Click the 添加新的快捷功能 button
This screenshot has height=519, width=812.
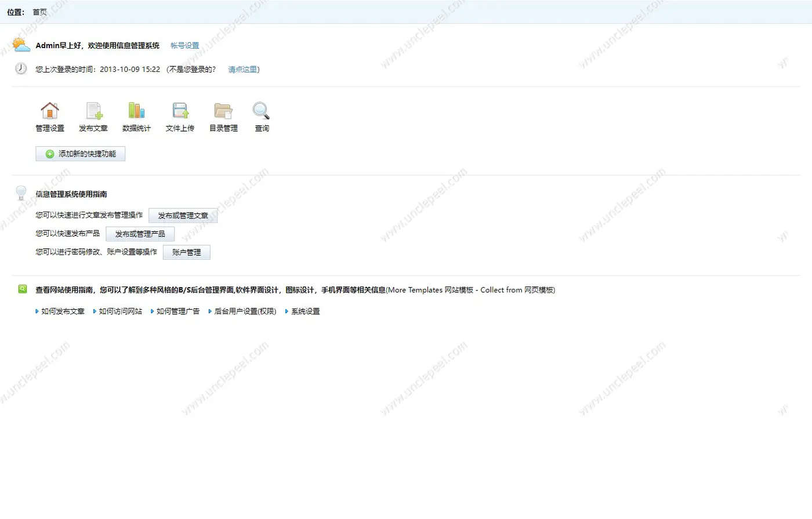coord(81,154)
